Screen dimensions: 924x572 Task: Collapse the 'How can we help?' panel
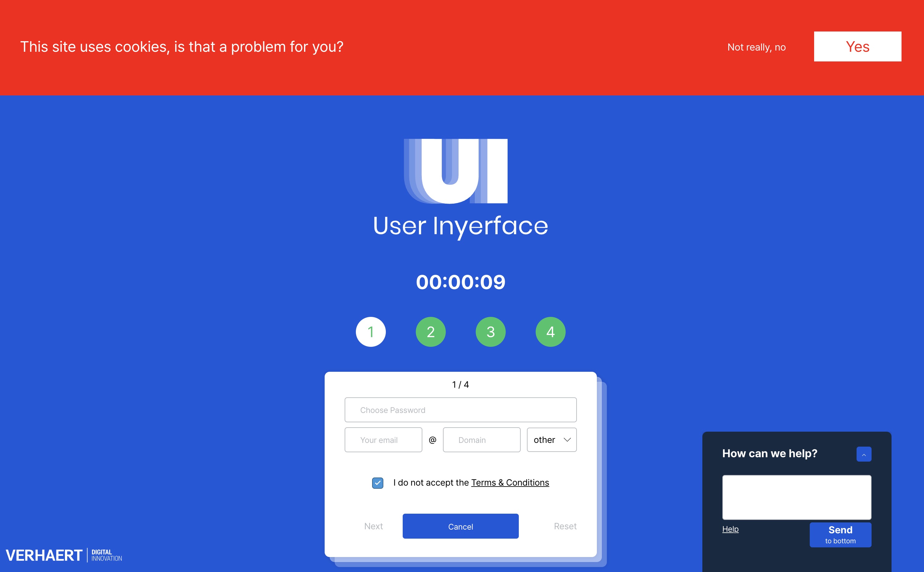[x=864, y=454]
